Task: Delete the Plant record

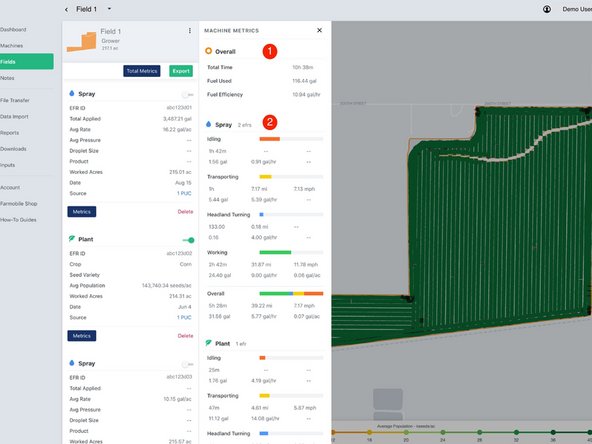Action: click(185, 336)
